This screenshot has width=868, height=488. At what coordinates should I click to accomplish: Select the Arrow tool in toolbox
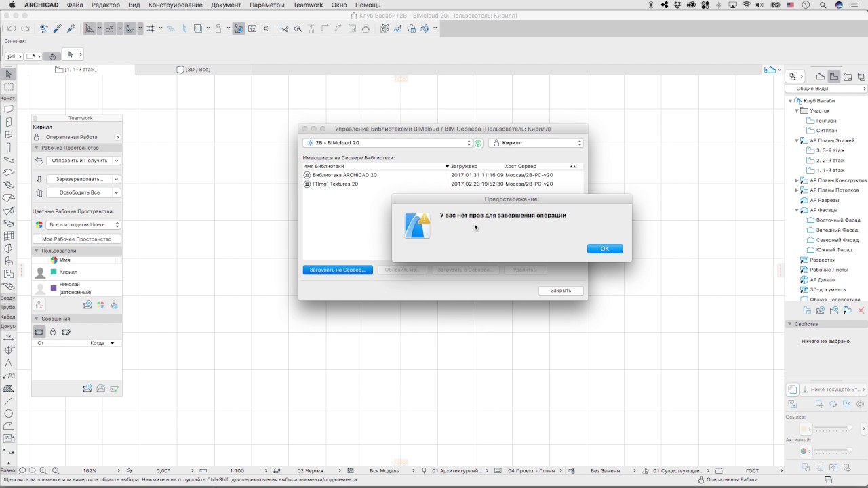pyautogui.click(x=8, y=74)
